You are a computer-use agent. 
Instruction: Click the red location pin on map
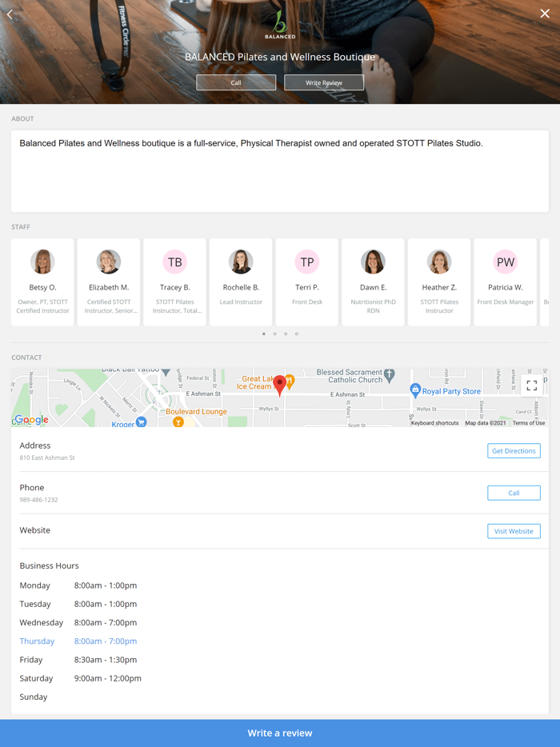pyautogui.click(x=280, y=385)
